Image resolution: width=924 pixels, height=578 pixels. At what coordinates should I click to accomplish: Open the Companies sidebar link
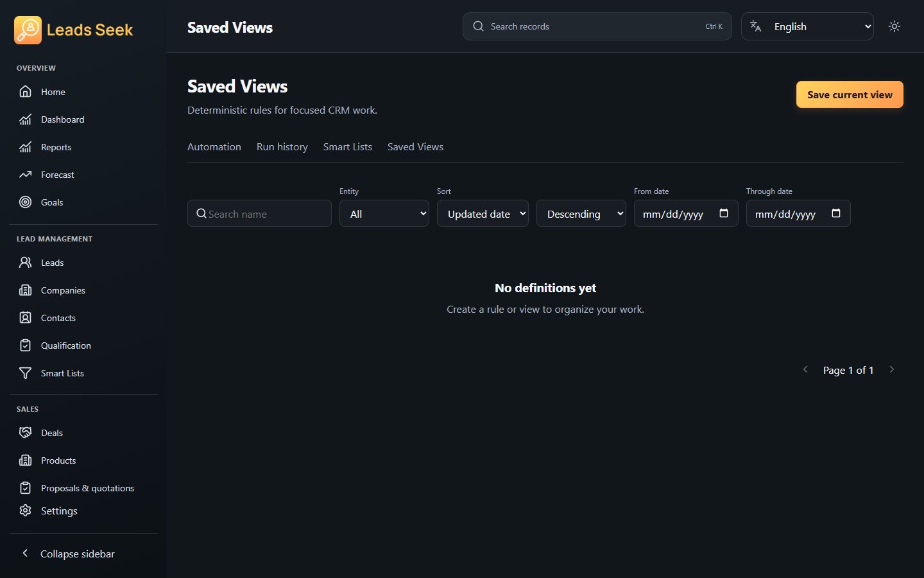[83, 290]
